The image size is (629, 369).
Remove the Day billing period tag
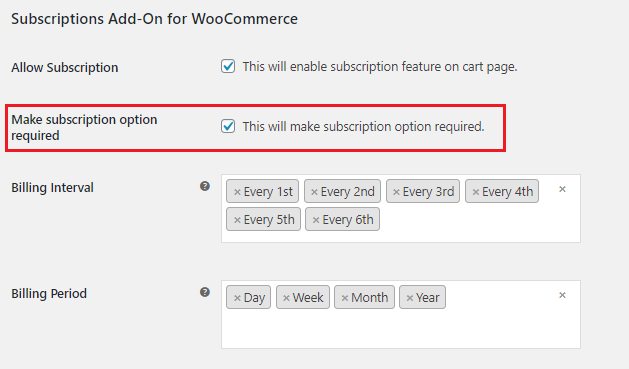pyautogui.click(x=237, y=298)
